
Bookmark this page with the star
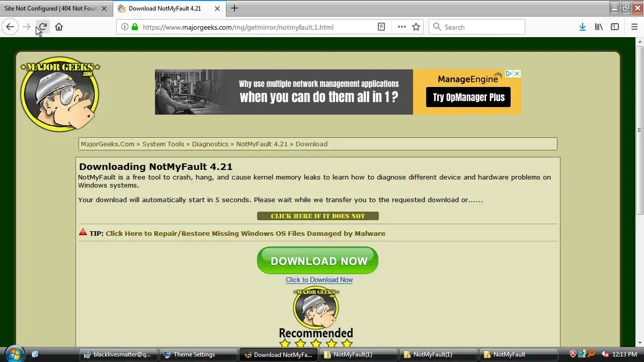coord(416,27)
